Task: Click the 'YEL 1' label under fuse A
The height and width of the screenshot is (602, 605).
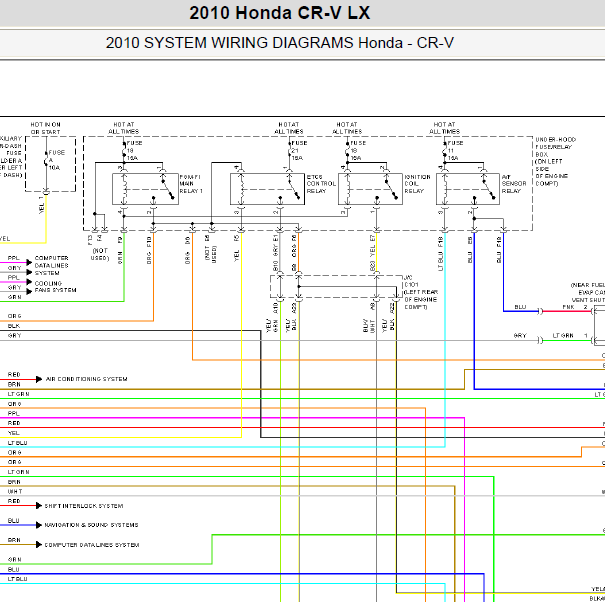Action: click(41, 205)
